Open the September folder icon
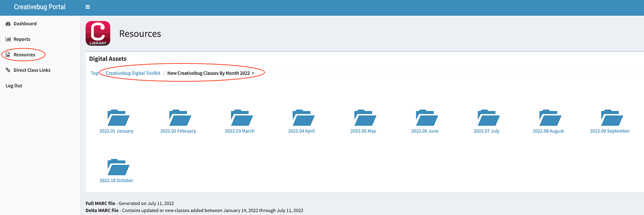The height and width of the screenshot is (215, 644). (x=613, y=118)
